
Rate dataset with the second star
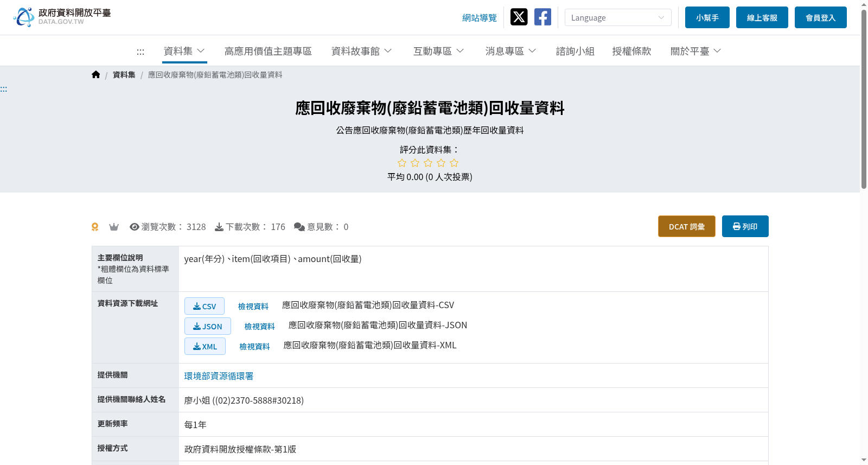click(415, 163)
